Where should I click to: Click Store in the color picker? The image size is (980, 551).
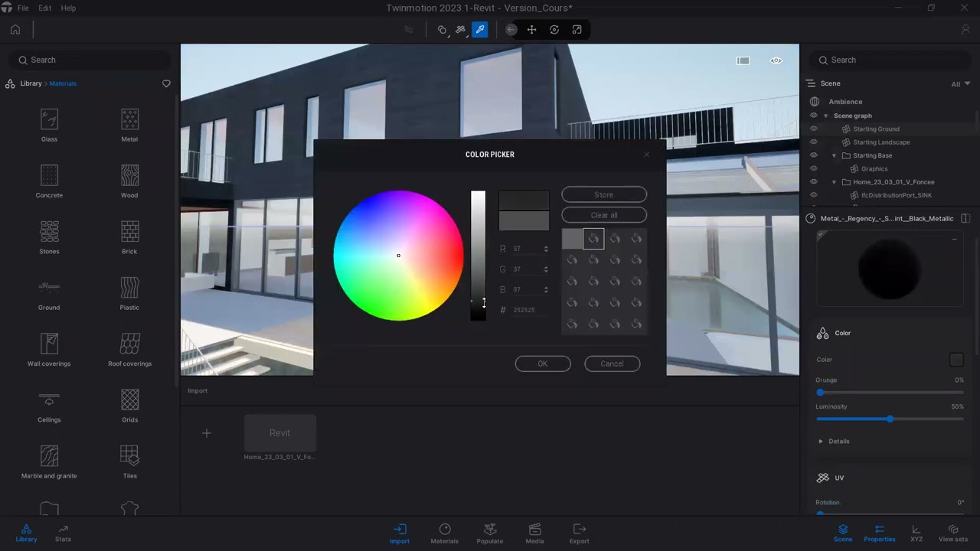tap(604, 194)
